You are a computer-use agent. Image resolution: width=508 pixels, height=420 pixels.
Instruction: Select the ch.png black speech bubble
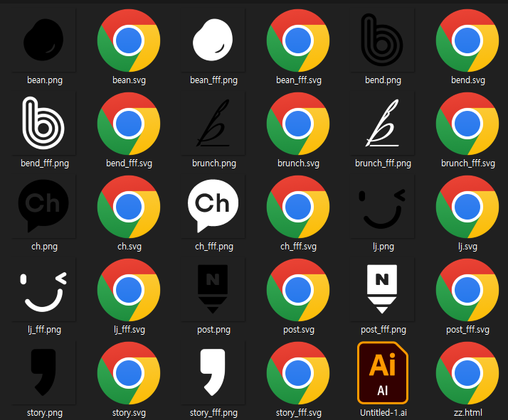43,206
